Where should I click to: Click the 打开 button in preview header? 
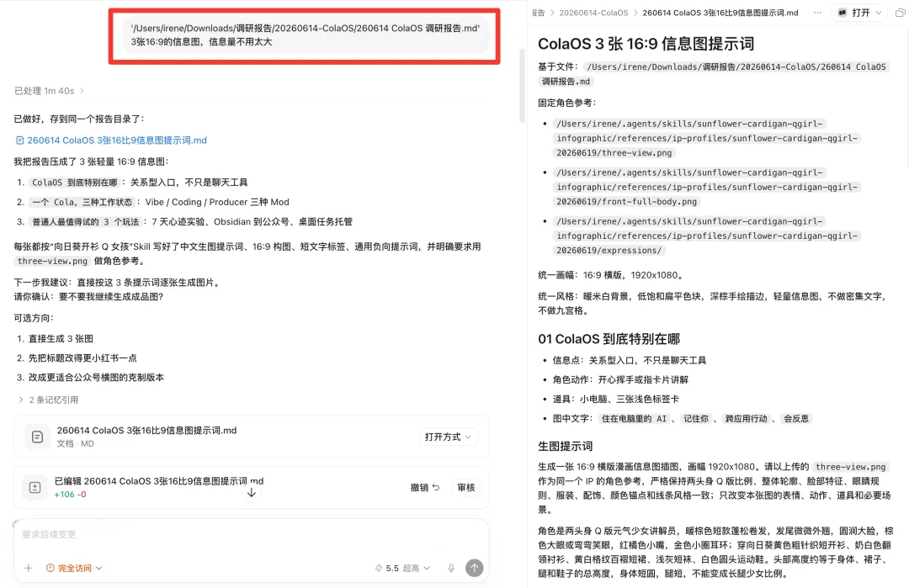tap(854, 13)
